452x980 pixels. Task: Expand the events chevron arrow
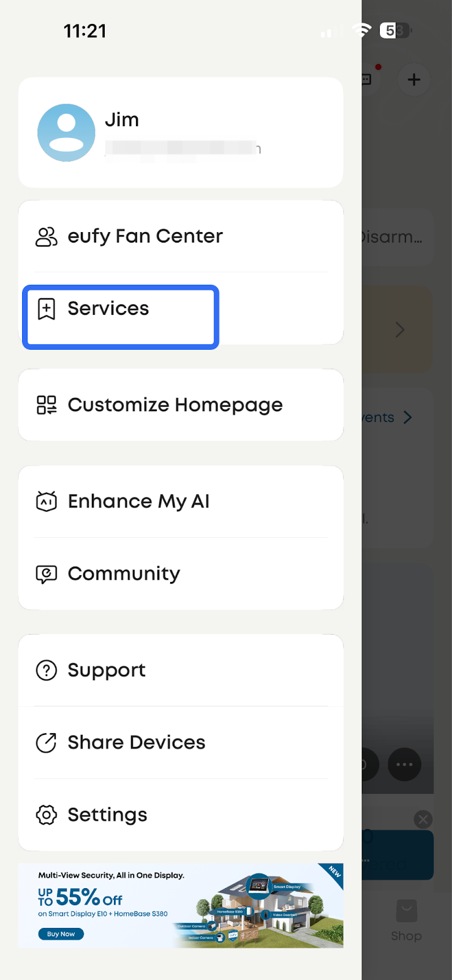[408, 417]
